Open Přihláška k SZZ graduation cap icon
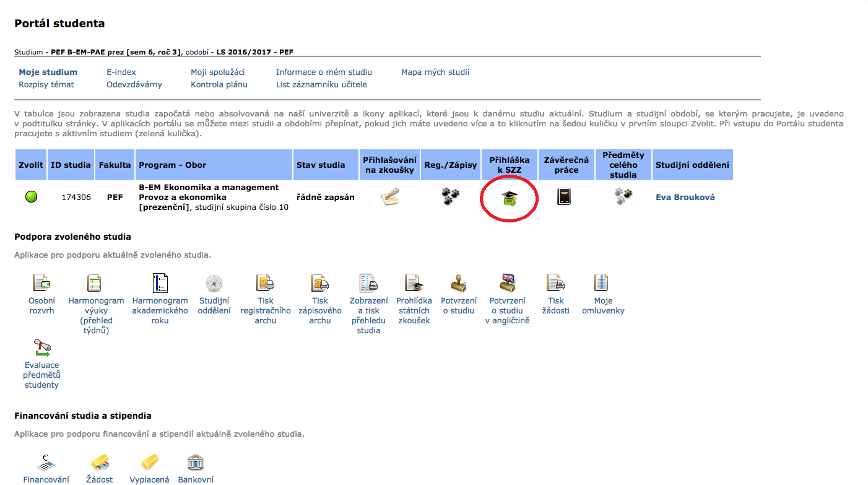This screenshot has width=868, height=485. point(510,198)
